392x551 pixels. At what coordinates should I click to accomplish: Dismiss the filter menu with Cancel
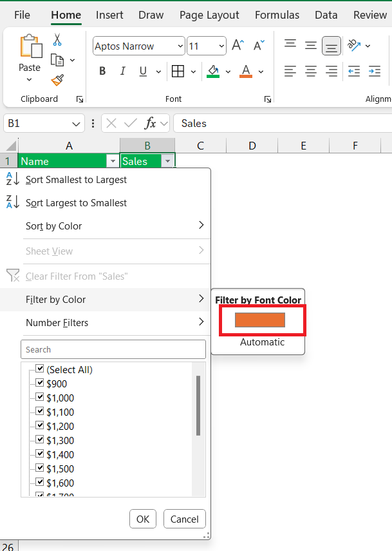pyautogui.click(x=185, y=519)
